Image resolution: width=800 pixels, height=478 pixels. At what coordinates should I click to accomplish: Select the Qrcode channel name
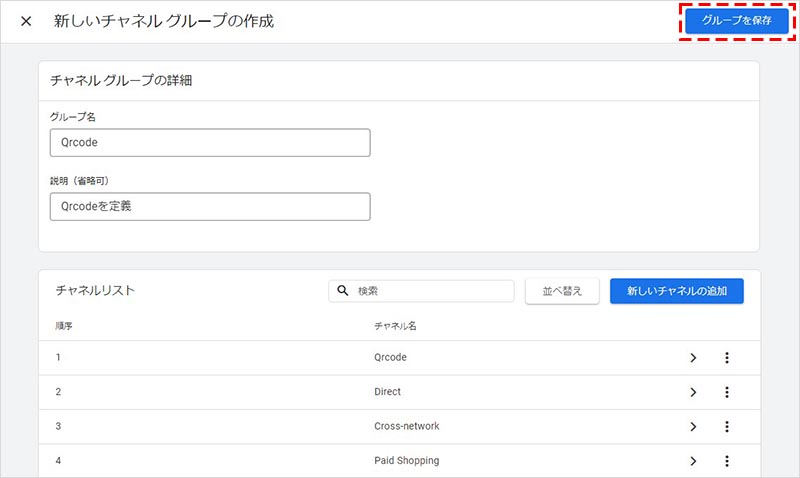[390, 357]
